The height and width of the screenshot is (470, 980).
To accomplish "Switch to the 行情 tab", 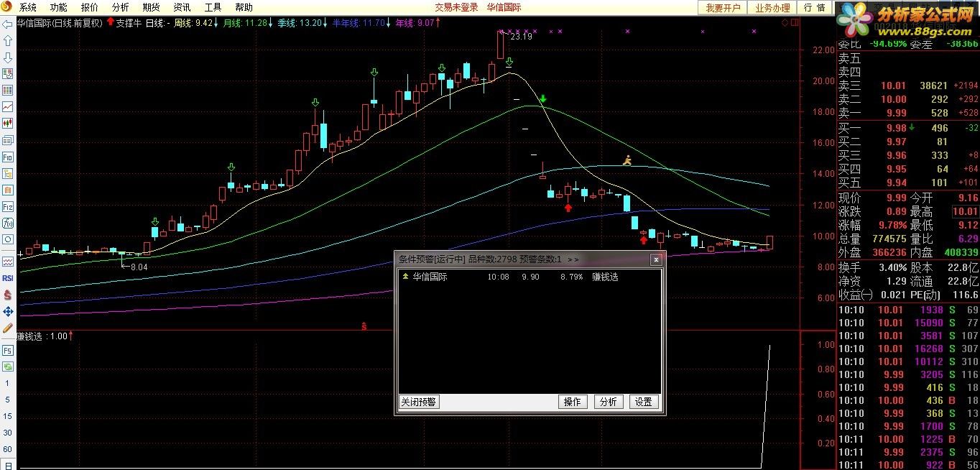I will tap(814, 7).
